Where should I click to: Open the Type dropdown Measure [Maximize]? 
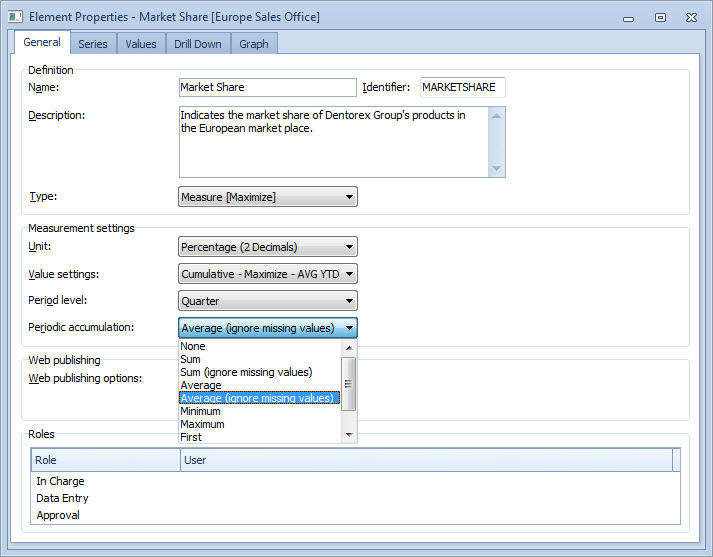pyautogui.click(x=267, y=197)
